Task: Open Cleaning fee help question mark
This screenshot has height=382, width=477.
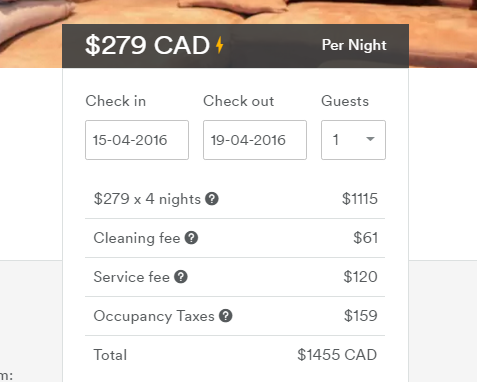Action: [191, 238]
